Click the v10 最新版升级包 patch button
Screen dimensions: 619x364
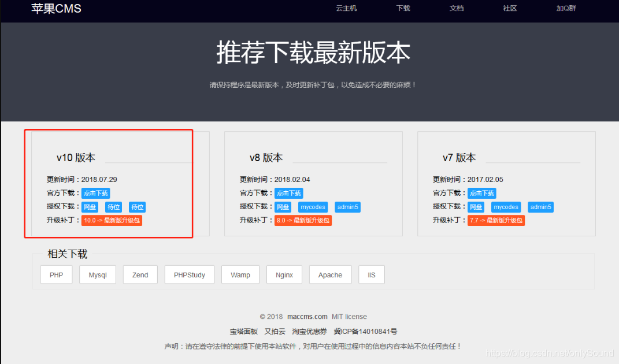point(112,220)
